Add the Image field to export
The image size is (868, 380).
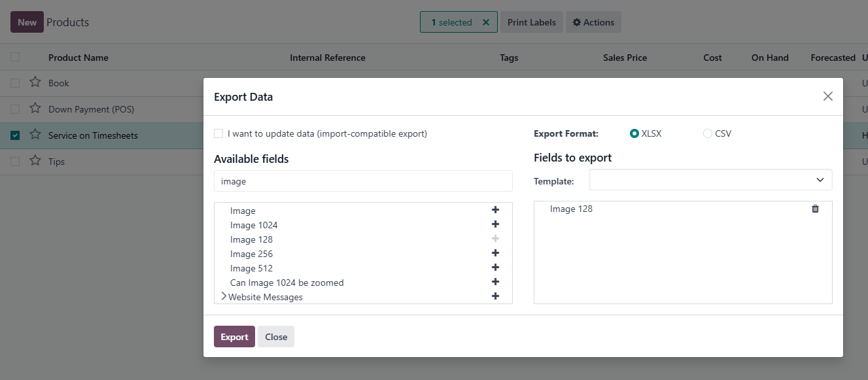point(495,211)
